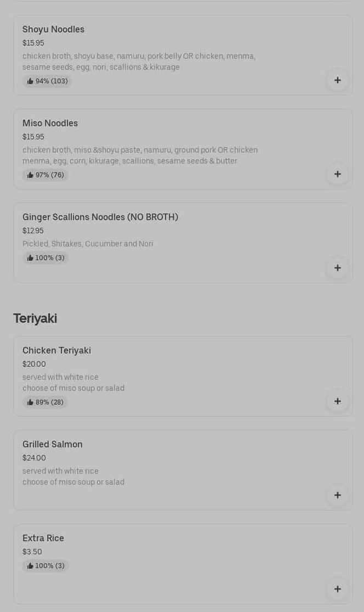Open Ginger Scallions Noodles (NO BROTH) title
The width and height of the screenshot is (364, 612).
(100, 217)
